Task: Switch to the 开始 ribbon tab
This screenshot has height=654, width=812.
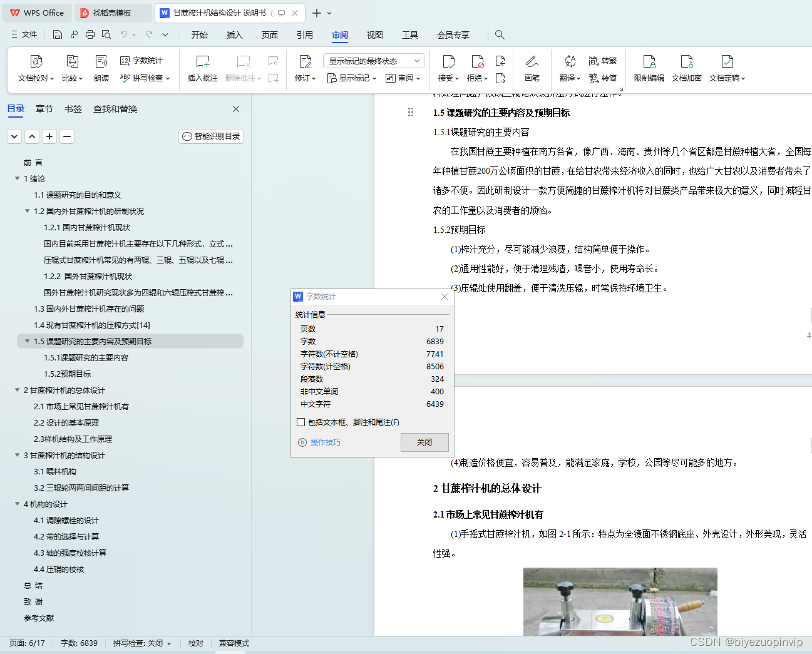Action: coord(200,35)
